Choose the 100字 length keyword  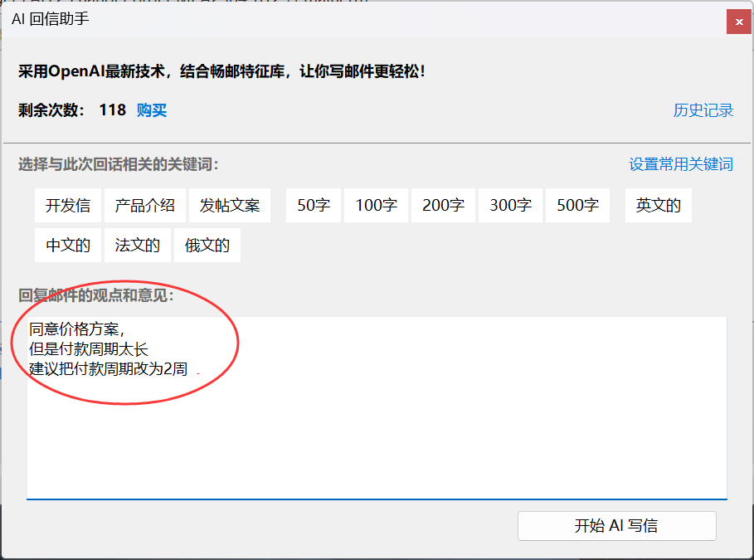pyautogui.click(x=376, y=206)
